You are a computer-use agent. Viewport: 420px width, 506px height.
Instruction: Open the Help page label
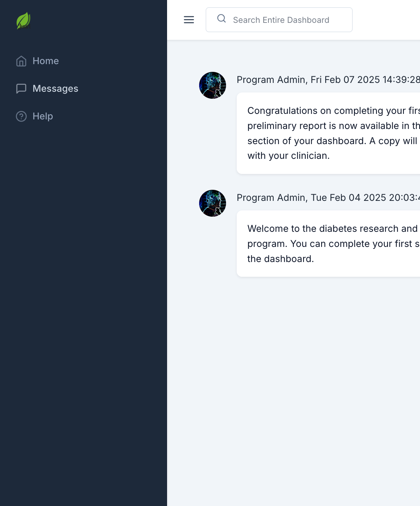coord(43,116)
